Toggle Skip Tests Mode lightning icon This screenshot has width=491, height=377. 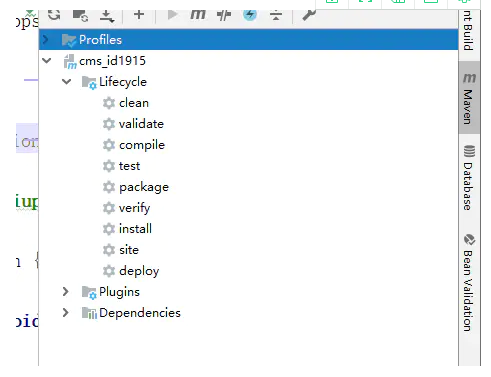click(x=250, y=15)
